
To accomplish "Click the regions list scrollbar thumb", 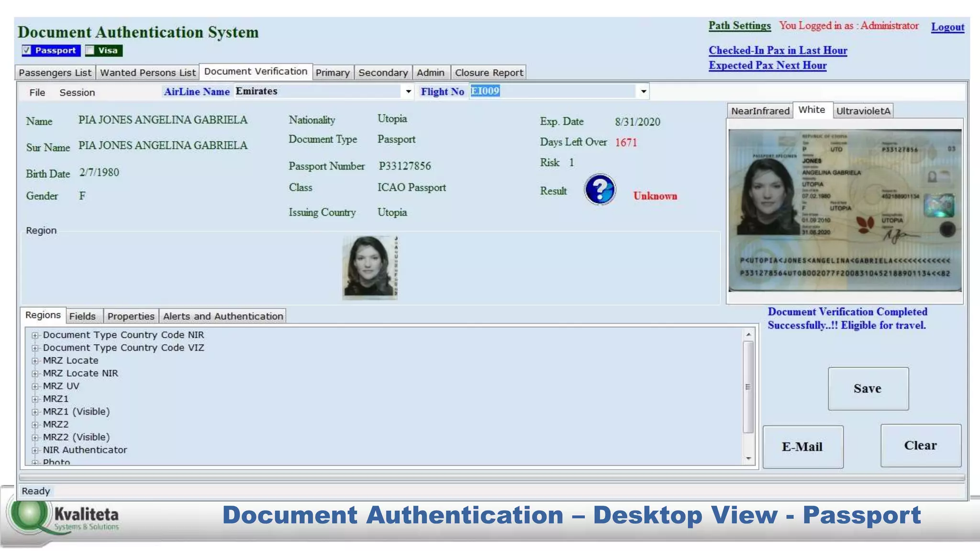I will click(748, 387).
